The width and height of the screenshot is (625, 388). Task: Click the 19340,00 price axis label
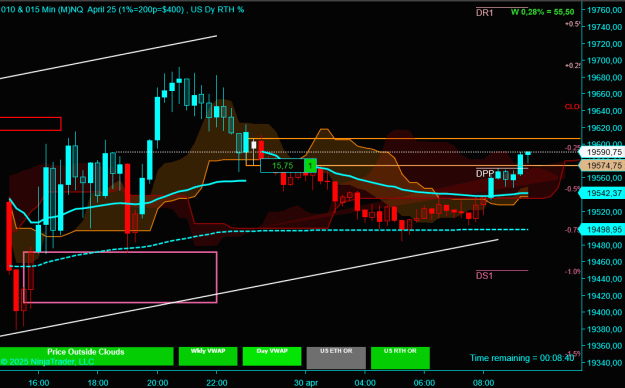pos(605,363)
